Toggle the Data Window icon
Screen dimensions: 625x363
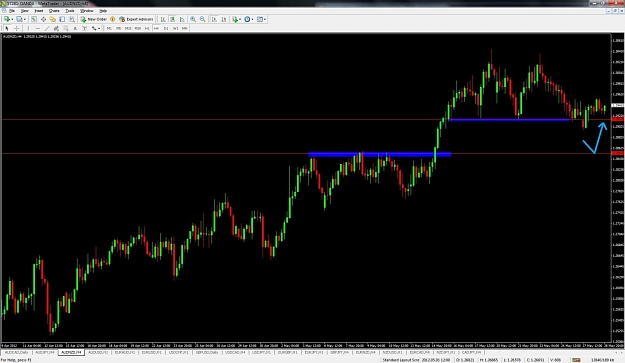pyautogui.click(x=43, y=19)
